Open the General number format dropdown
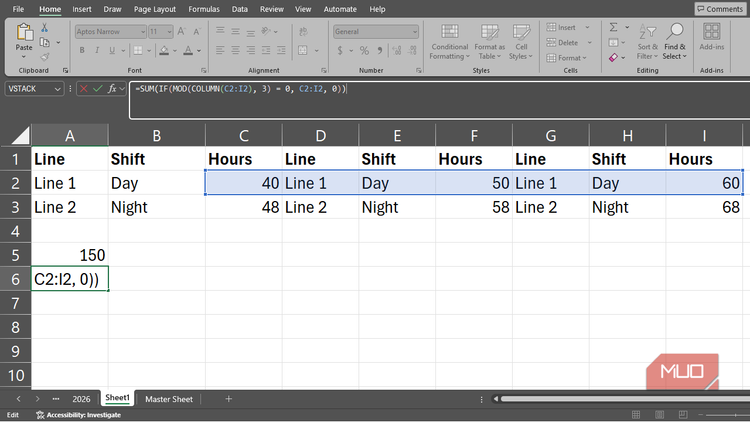 click(414, 32)
